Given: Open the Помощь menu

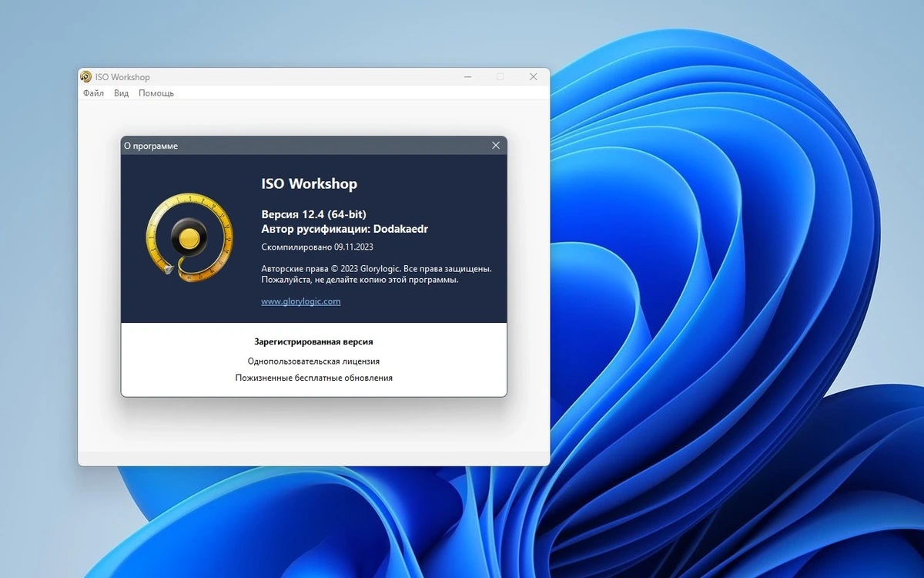Looking at the screenshot, I should click(x=156, y=93).
